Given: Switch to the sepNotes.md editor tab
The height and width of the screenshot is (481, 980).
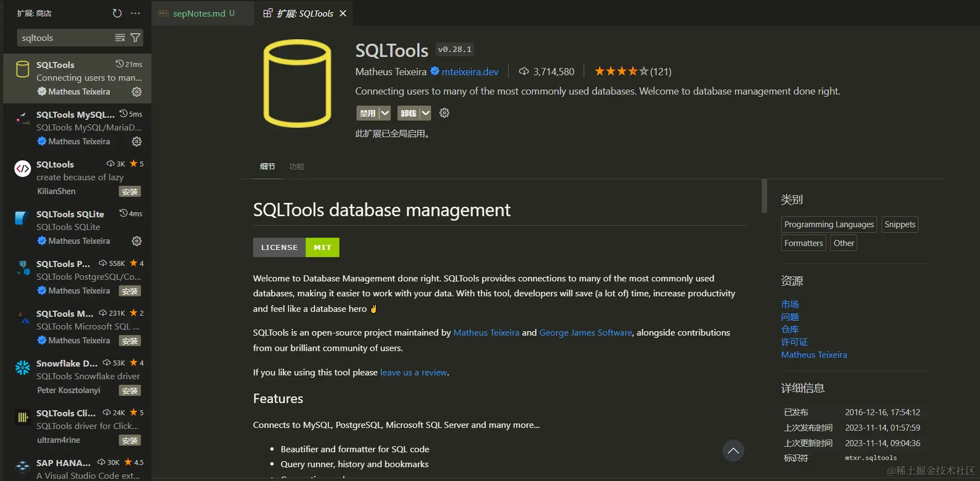Looking at the screenshot, I should pyautogui.click(x=202, y=13).
